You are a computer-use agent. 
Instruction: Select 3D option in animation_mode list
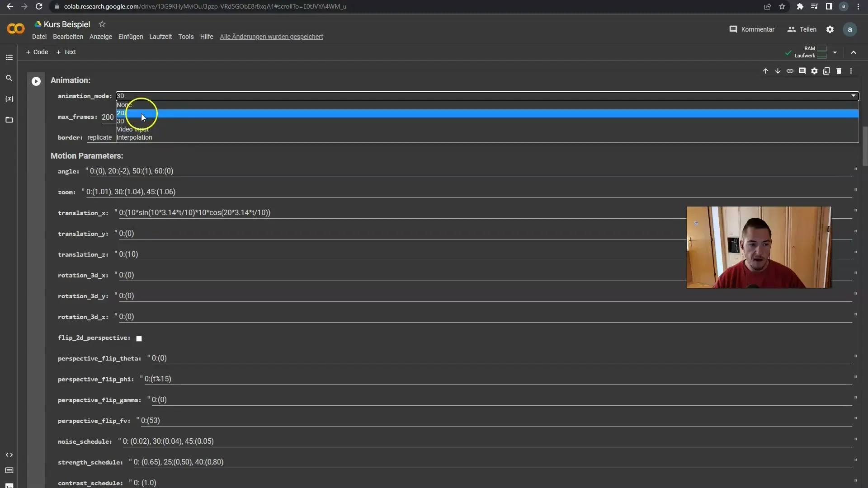tap(487, 121)
